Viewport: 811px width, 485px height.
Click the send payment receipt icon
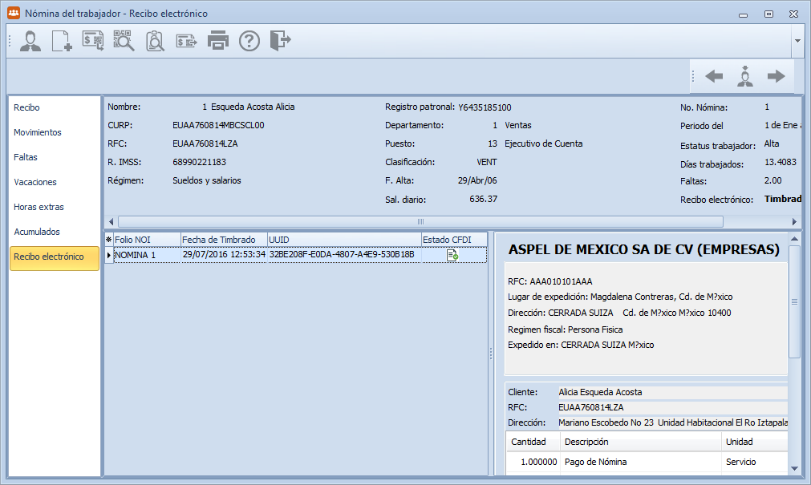pyautogui.click(x=186, y=41)
